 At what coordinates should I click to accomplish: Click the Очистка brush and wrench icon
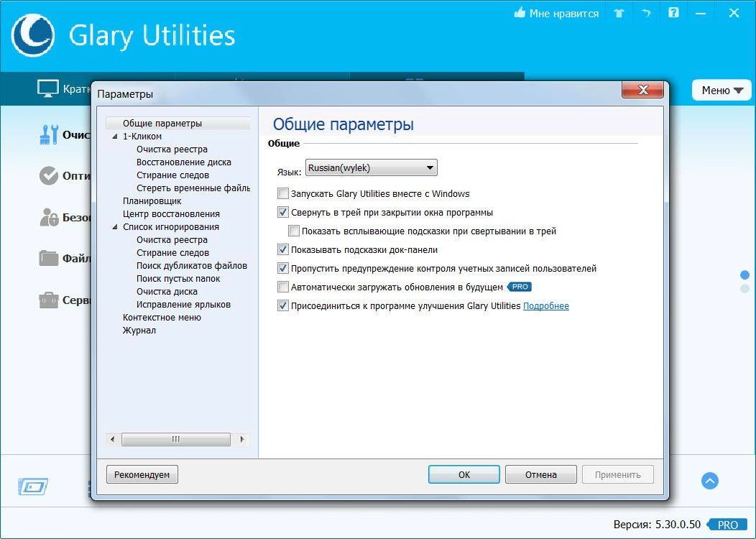tap(49, 134)
